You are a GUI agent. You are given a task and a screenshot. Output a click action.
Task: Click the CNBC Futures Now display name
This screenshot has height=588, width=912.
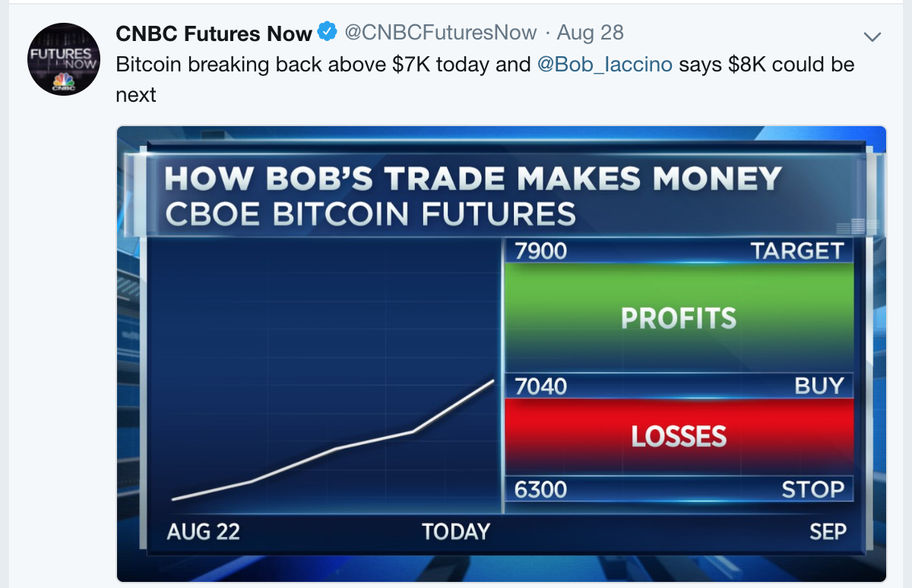[x=214, y=33]
